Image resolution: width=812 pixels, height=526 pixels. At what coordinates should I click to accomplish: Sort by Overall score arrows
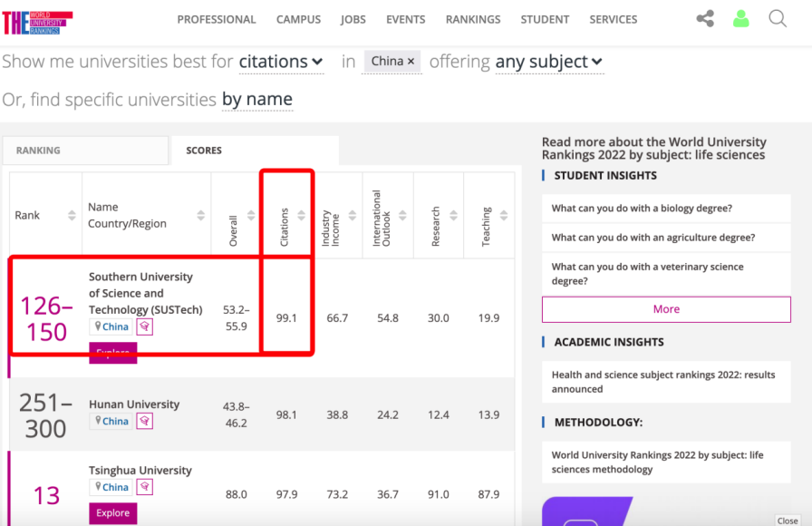[251, 215]
